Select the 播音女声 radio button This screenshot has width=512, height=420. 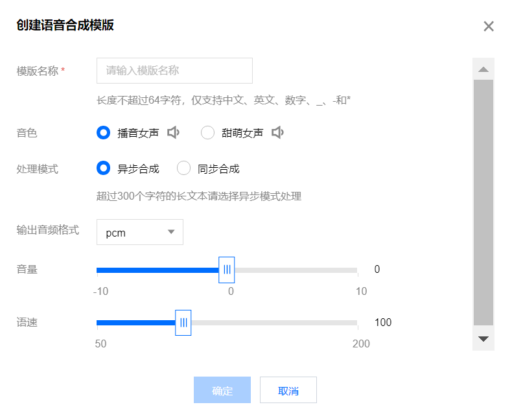tap(104, 133)
